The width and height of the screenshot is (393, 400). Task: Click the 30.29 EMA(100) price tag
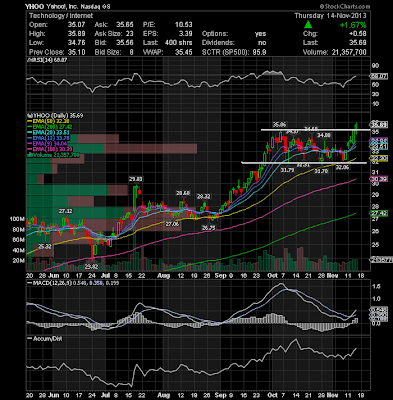coord(379,179)
